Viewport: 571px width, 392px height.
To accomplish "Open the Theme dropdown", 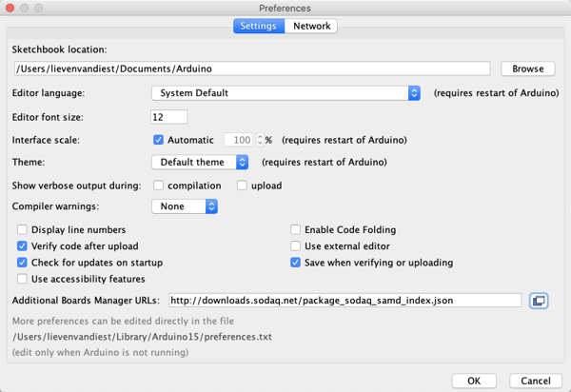I will click(200, 162).
